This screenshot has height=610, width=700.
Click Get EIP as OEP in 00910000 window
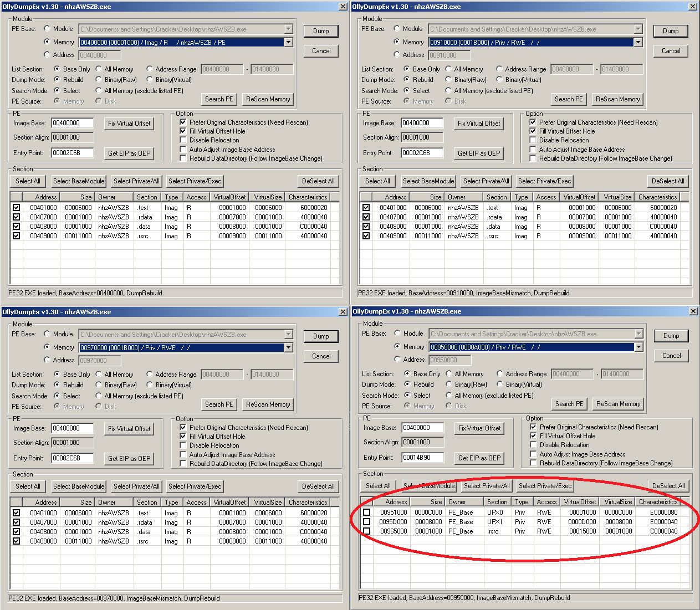tap(479, 153)
